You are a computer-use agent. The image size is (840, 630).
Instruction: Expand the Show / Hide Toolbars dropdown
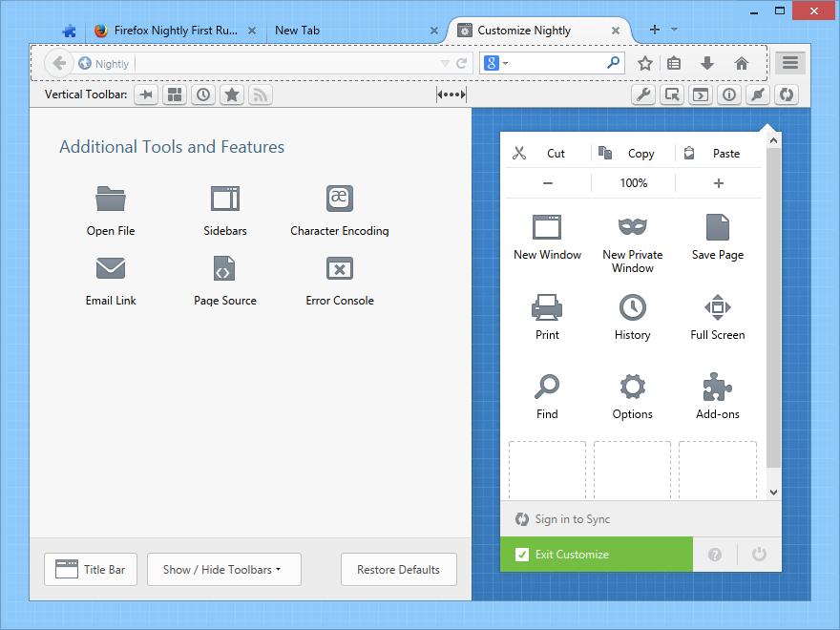coord(224,570)
